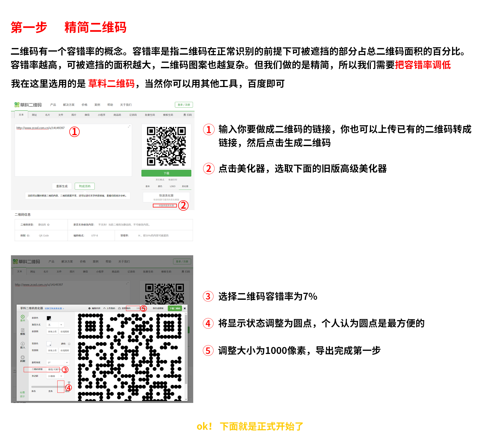Screen dimensions: 500x448
Task: Click the green 下载 download button
Action: point(166,173)
